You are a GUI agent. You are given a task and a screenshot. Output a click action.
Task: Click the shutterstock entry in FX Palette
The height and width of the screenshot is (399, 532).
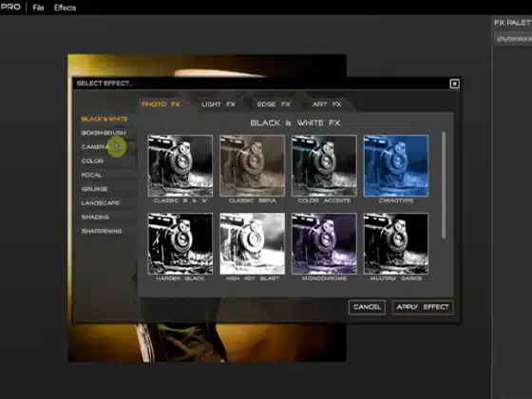513,39
